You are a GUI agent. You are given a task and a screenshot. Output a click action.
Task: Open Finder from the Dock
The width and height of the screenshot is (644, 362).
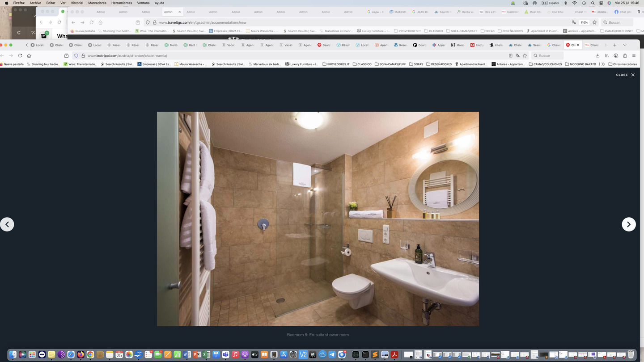13,354
